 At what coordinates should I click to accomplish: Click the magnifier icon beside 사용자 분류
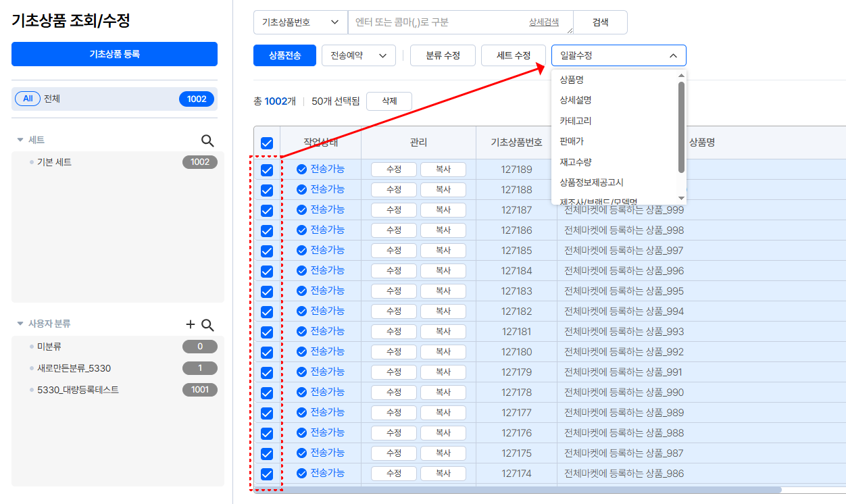point(207,325)
